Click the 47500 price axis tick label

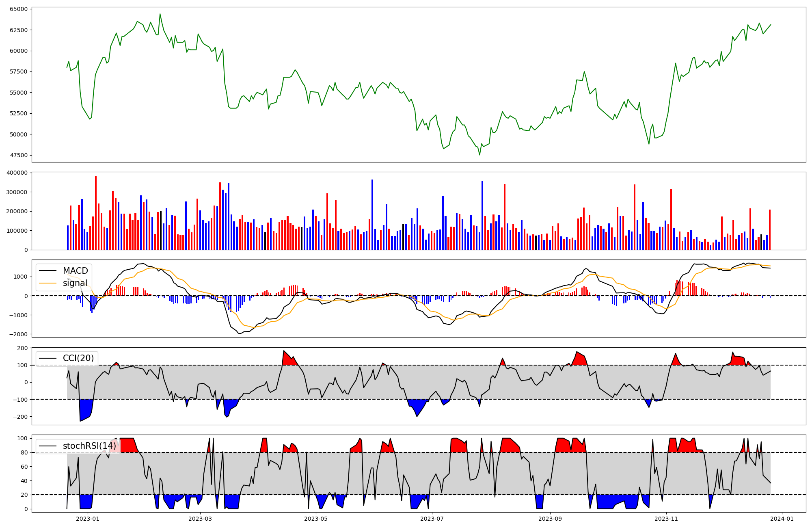coord(18,155)
